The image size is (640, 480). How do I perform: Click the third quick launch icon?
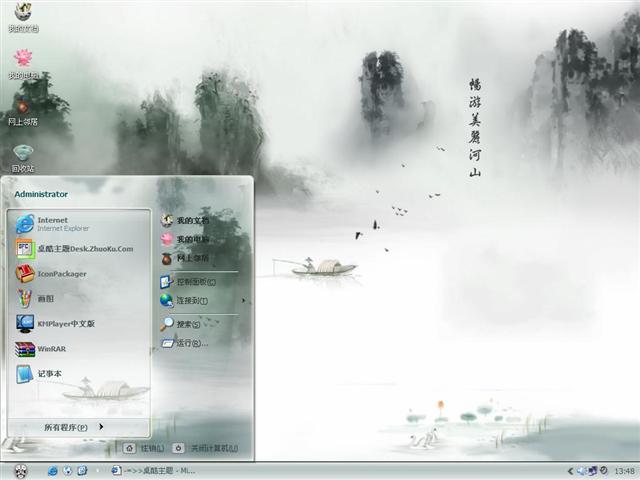point(82,471)
